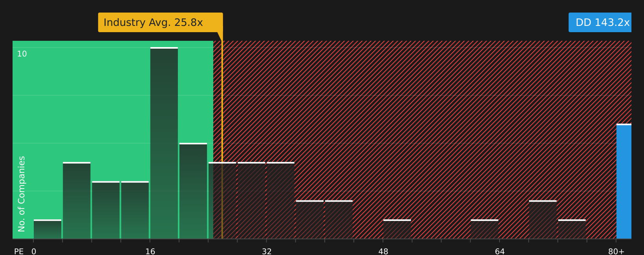
Task: Select the two-company bar for PE 68 to 72
Action: [x=543, y=220]
